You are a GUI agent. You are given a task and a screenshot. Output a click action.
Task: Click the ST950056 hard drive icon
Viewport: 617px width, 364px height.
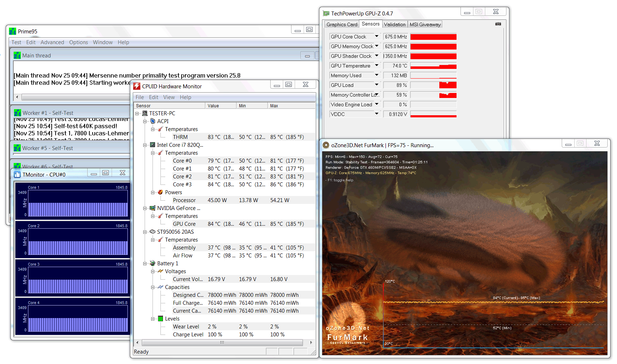[153, 232]
